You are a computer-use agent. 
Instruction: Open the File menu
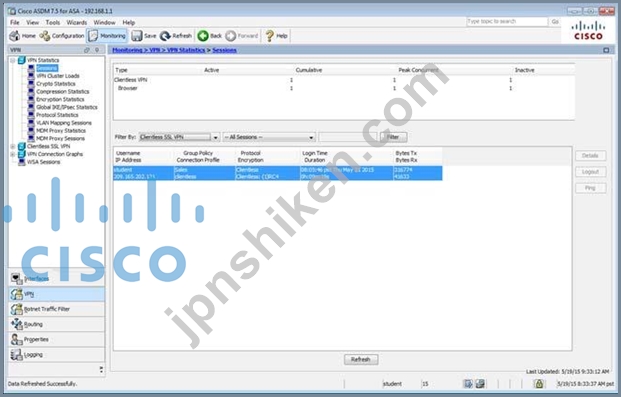15,22
